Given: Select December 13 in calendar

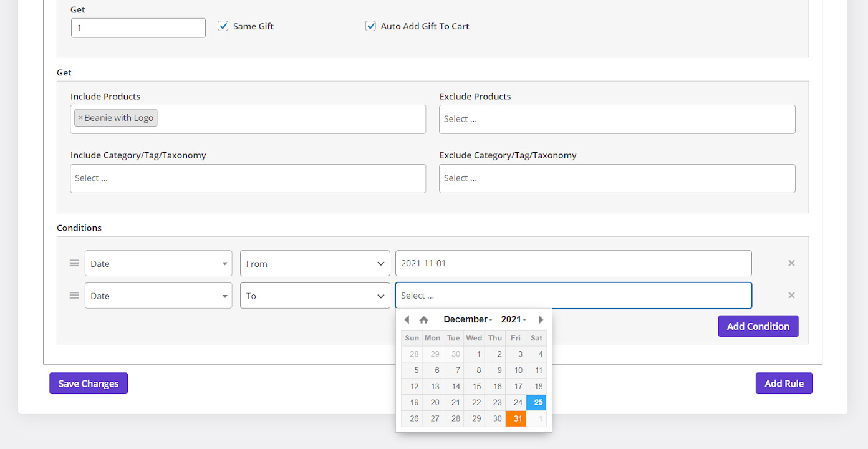Looking at the screenshot, I should [433, 386].
